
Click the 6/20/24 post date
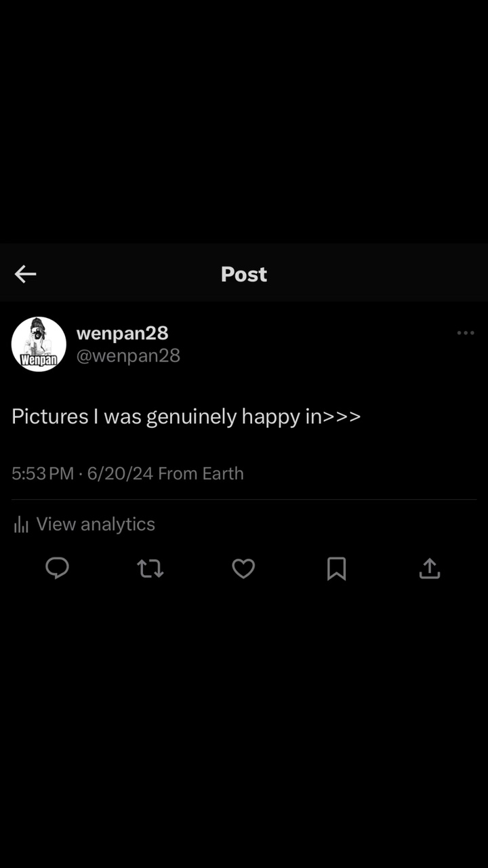pos(120,473)
